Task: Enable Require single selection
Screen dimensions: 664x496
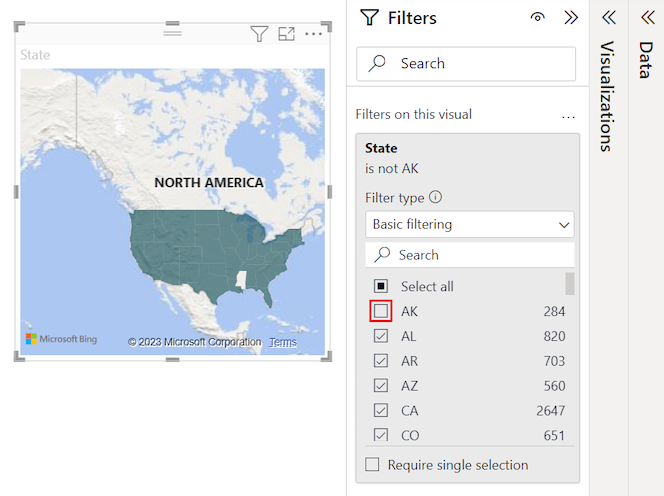Action: point(373,465)
